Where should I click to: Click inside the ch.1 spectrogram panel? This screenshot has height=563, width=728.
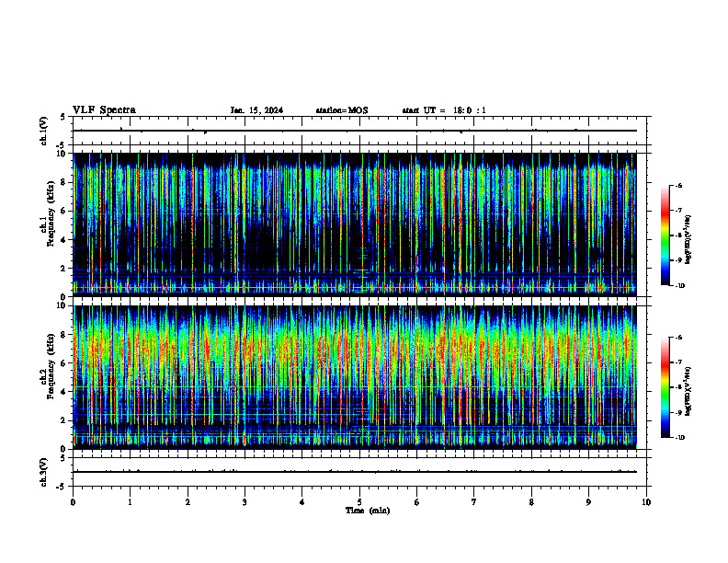355,224
